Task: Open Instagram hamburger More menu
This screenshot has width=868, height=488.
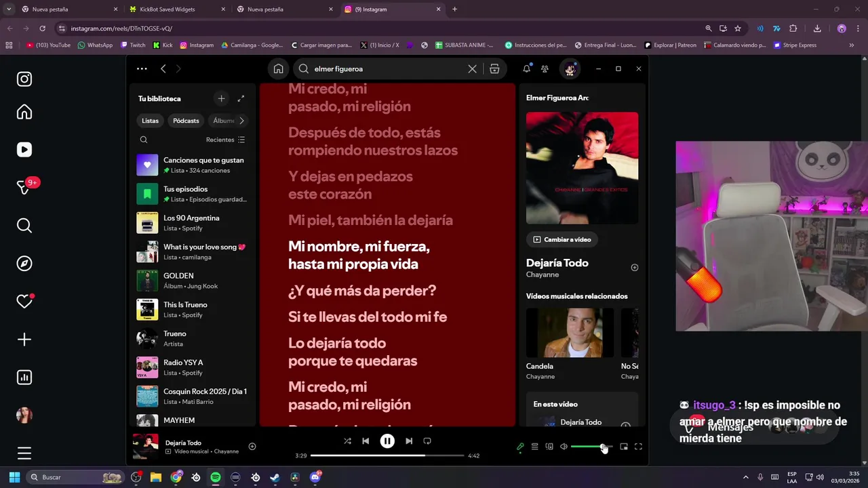Action: point(24,453)
